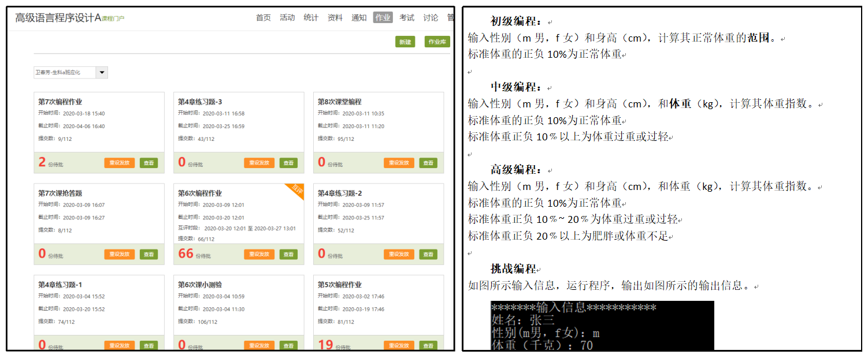The height and width of the screenshot is (358, 868).
Task: Click 重设发放 on the 第6次编程作业 card
Action: tap(259, 254)
